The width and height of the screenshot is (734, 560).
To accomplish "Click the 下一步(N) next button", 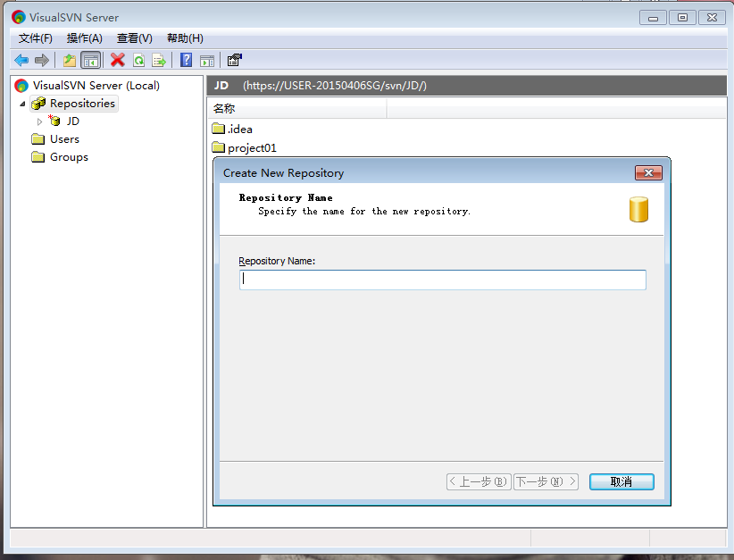I will [x=546, y=481].
